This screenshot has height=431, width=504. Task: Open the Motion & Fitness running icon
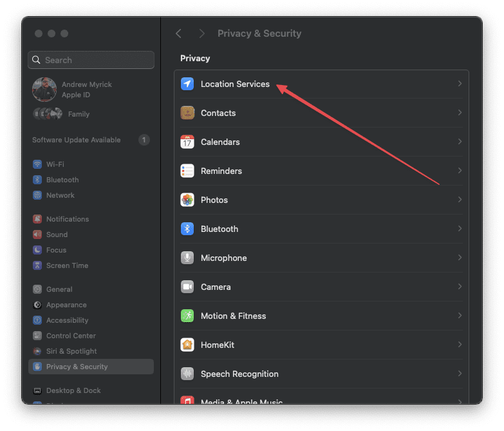pos(187,316)
